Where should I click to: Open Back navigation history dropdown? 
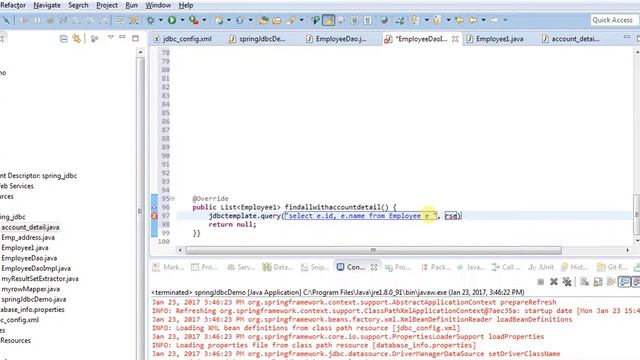click(x=483, y=20)
